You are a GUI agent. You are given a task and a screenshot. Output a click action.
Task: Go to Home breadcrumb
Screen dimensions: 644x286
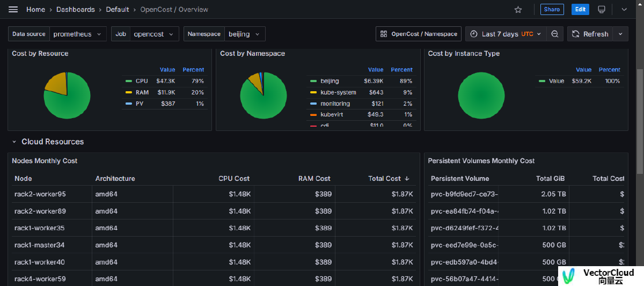35,10
